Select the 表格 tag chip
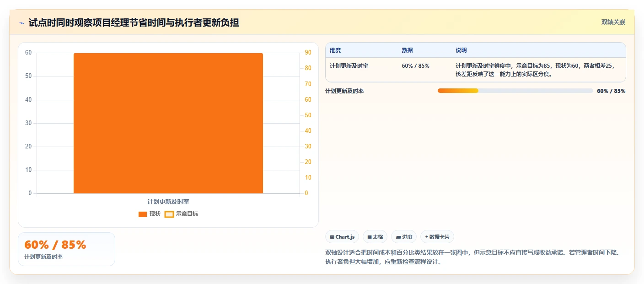This screenshot has height=284, width=644. pos(375,237)
